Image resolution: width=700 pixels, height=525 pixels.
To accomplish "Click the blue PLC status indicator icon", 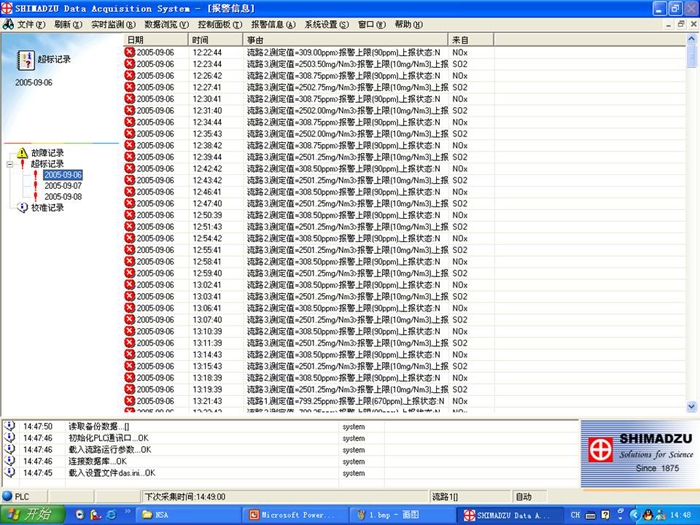I will pyautogui.click(x=8, y=496).
